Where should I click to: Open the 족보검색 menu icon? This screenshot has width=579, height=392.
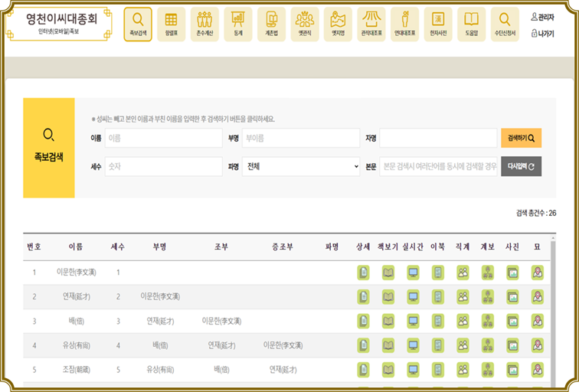(x=138, y=24)
